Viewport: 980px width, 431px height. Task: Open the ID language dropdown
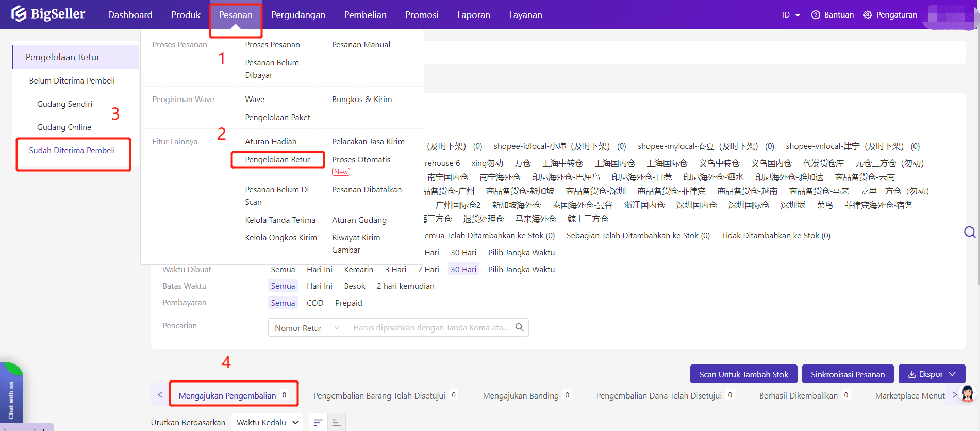click(x=791, y=15)
